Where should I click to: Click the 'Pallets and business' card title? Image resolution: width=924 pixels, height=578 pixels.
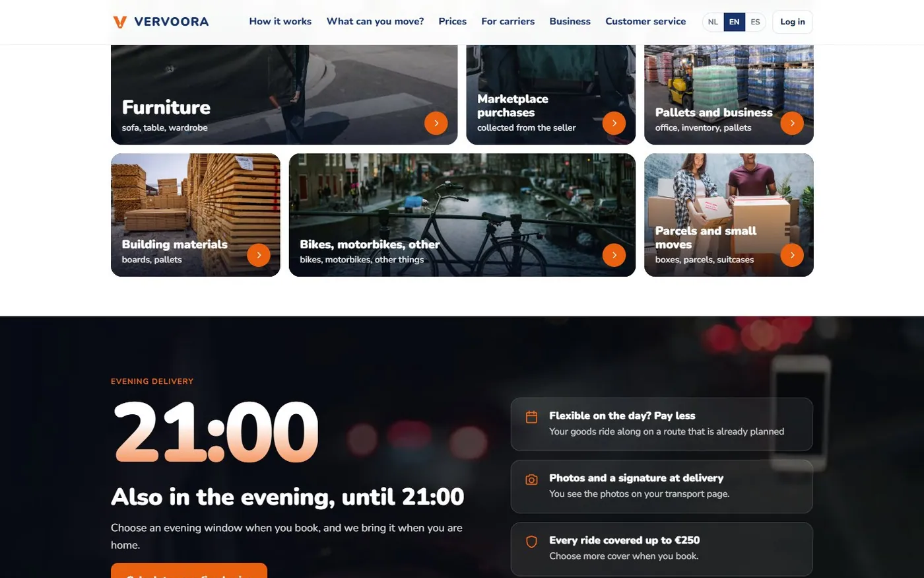click(714, 112)
